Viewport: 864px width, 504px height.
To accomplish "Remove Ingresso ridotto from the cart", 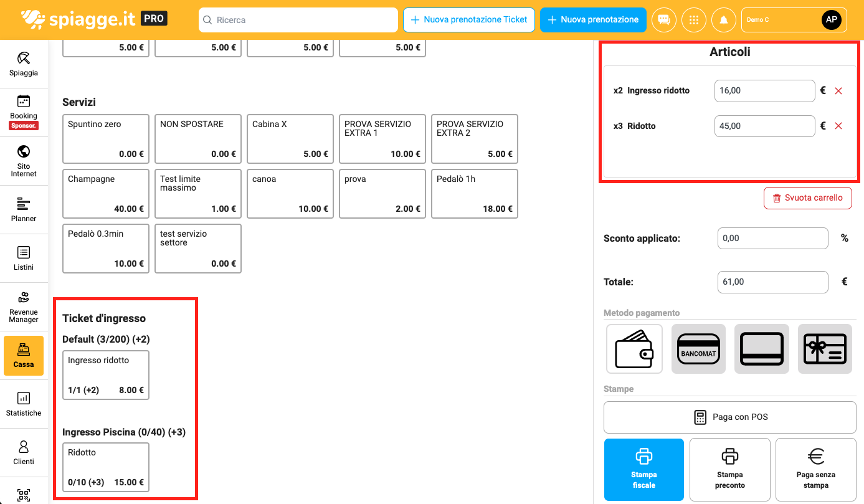I will (838, 91).
